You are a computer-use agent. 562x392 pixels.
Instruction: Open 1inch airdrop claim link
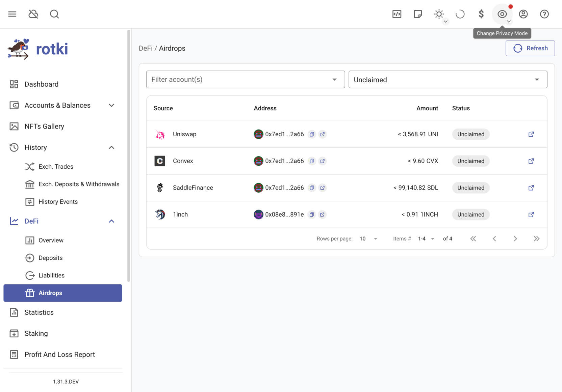531,215
